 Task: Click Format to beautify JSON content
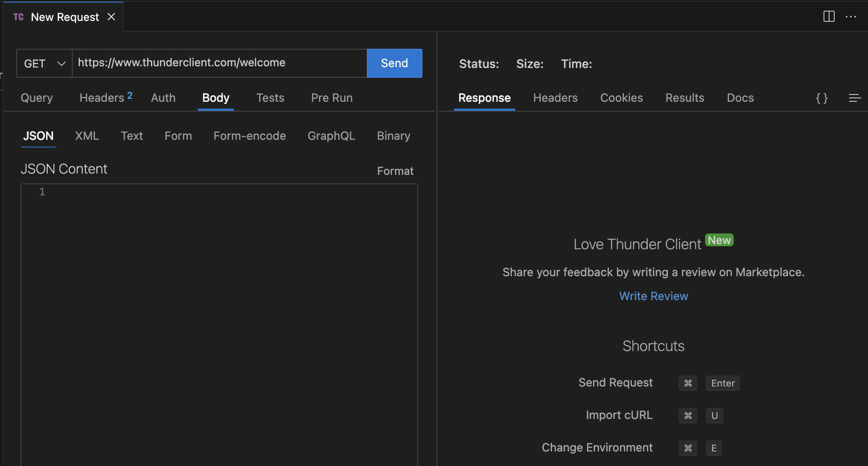pos(395,171)
